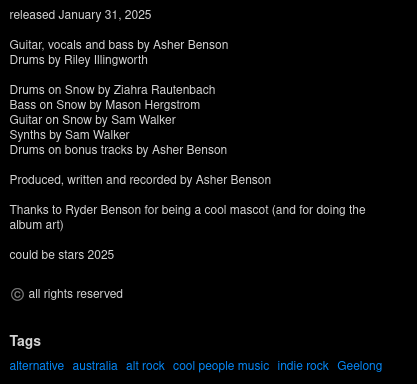Select the alt rock tag
The image size is (417, 384).
[x=145, y=366]
